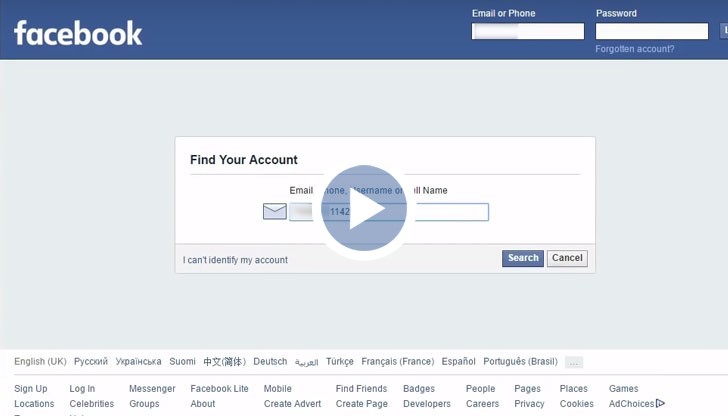This screenshot has width=728, height=416.
Task: Open Places footer link
Action: (x=574, y=389)
